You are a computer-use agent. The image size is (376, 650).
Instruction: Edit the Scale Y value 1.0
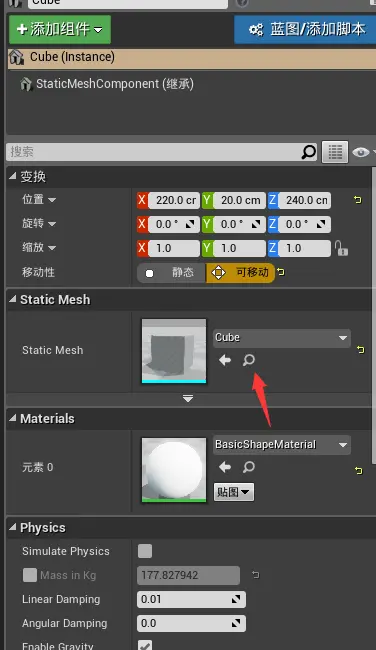pyautogui.click(x=239, y=248)
